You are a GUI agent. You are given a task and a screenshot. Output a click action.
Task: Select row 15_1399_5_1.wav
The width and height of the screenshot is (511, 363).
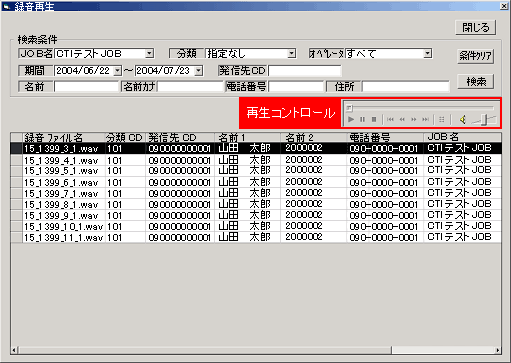tap(256, 171)
